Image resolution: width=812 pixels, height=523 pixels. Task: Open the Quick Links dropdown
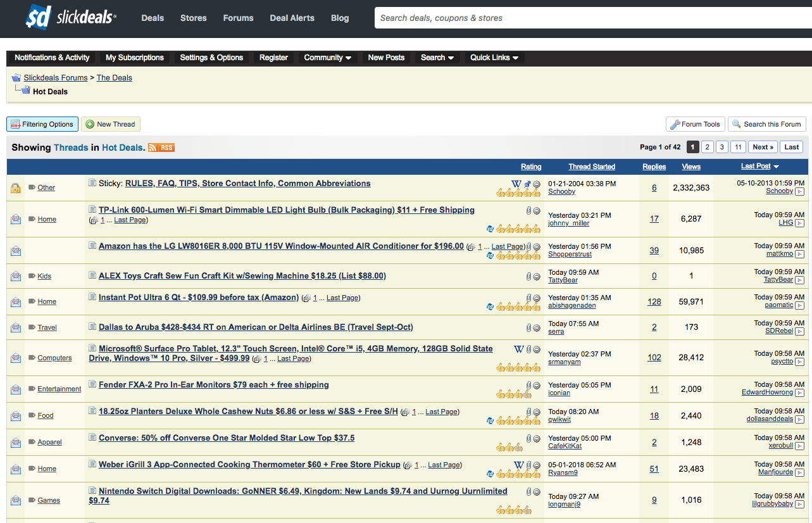point(494,58)
